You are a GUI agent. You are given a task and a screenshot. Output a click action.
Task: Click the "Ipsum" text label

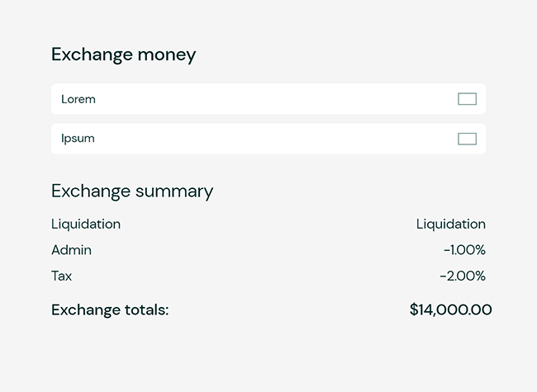click(x=78, y=139)
